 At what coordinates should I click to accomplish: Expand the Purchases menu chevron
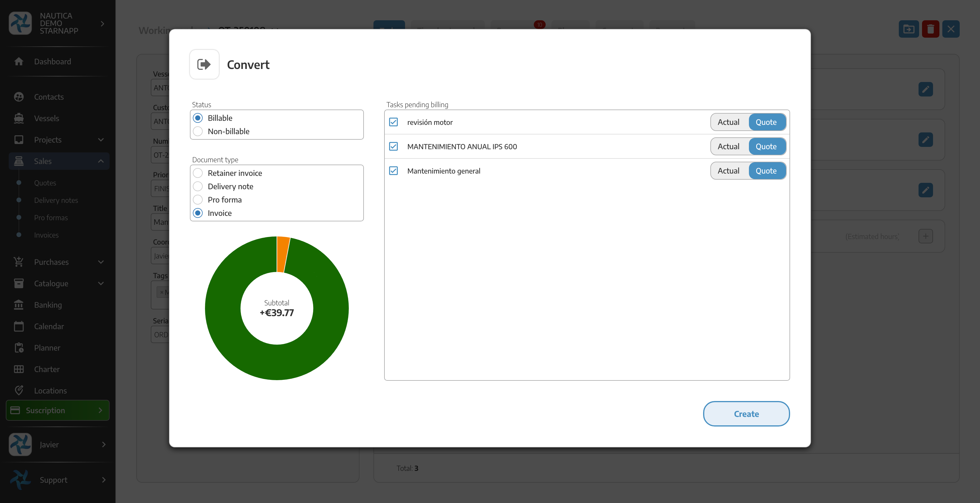[101, 262]
